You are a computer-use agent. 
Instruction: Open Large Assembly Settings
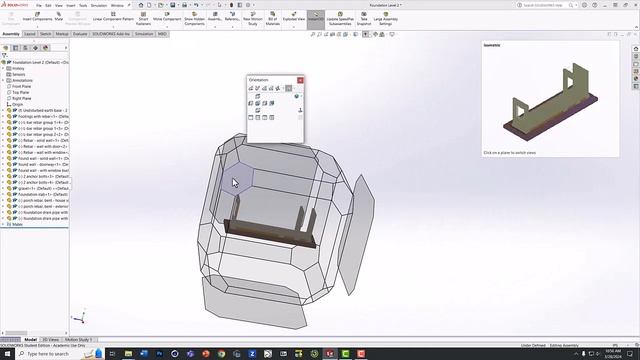pos(385,19)
